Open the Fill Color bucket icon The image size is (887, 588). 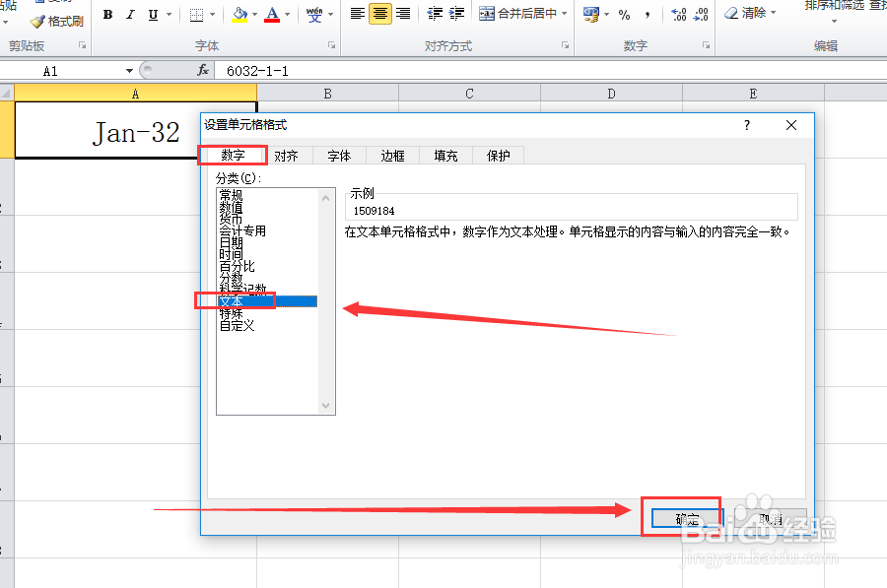tap(241, 14)
